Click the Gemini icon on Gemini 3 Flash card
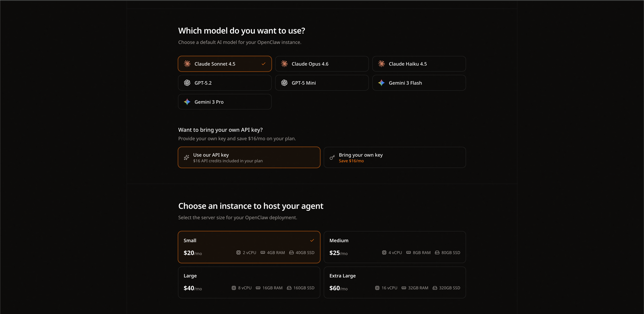This screenshot has width=644, height=314. click(x=381, y=83)
